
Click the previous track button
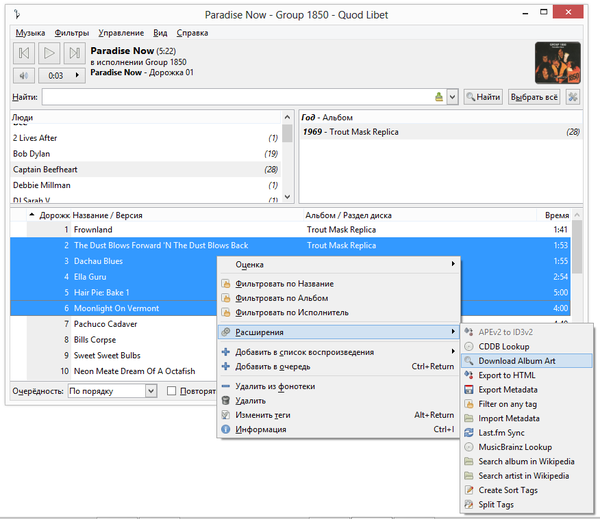24,53
